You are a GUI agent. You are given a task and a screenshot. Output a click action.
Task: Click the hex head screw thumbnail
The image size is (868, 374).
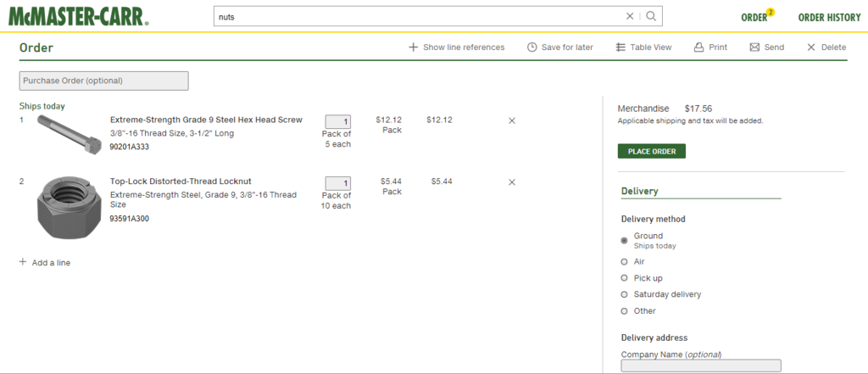[70, 133]
